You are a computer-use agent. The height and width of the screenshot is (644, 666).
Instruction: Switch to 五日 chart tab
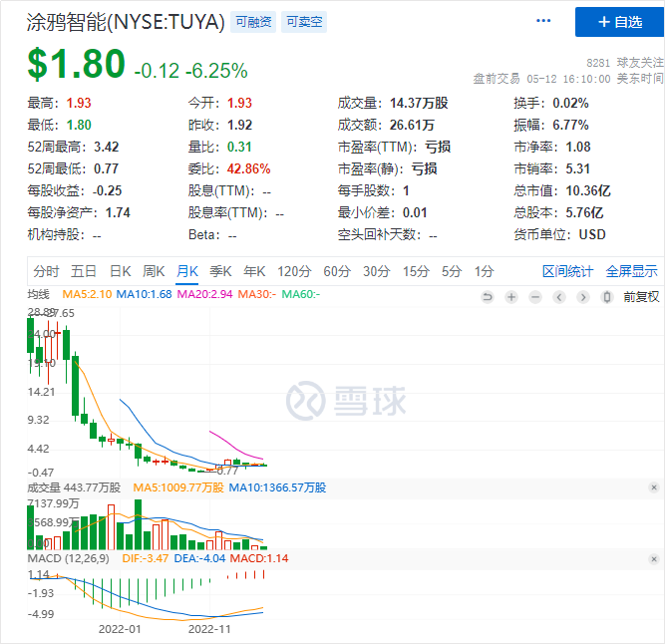(84, 271)
